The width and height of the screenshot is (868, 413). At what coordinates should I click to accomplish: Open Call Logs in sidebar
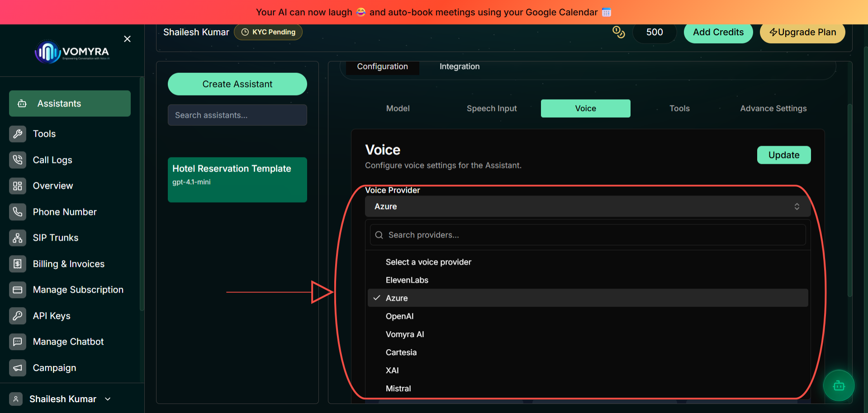52,160
